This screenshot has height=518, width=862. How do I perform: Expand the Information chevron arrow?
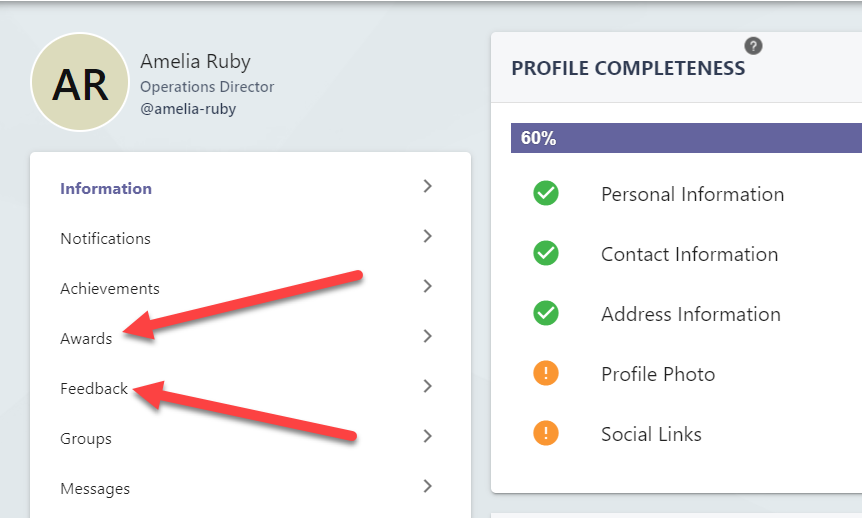pos(428,186)
